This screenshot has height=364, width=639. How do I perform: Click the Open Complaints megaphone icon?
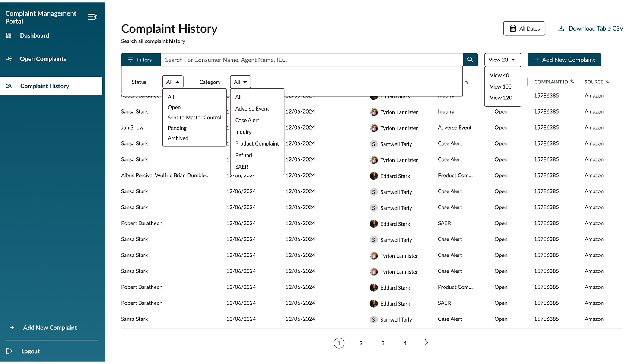[9, 59]
